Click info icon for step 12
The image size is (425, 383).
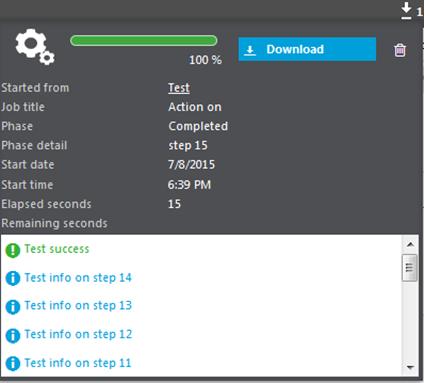pyautogui.click(x=13, y=335)
